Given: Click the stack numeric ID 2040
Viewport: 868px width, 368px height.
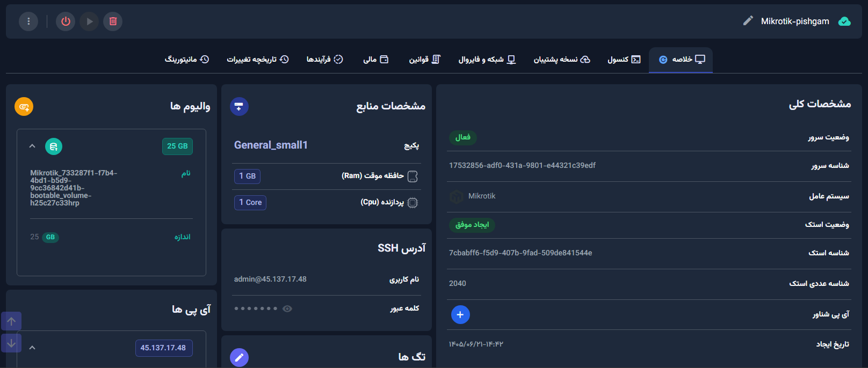Looking at the screenshot, I should point(458,283).
